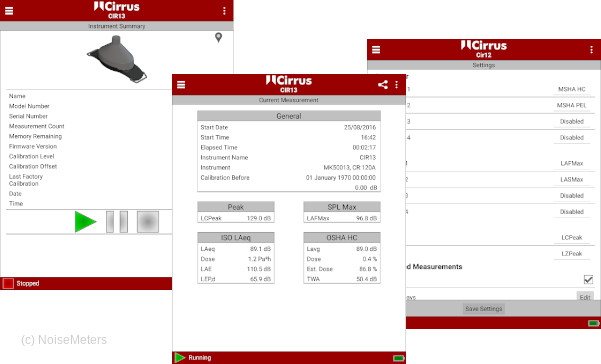Click the LEP,d 65.9 dB reading

click(x=236, y=279)
